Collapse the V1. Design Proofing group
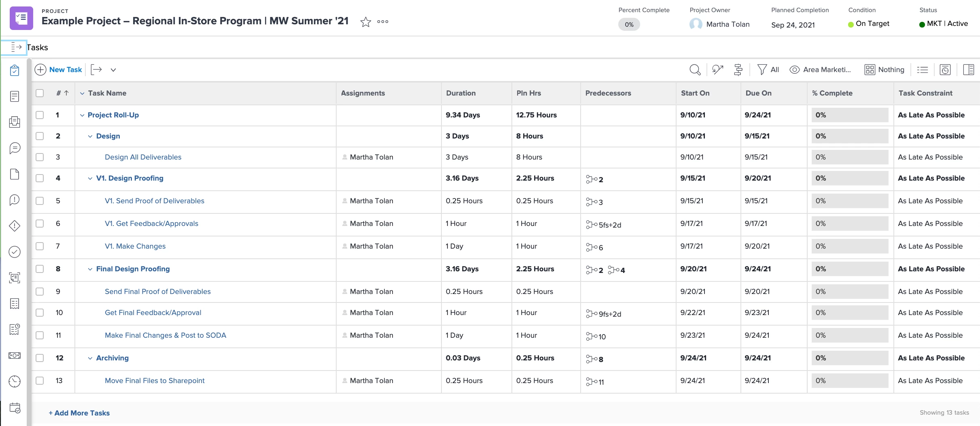 (x=90, y=179)
